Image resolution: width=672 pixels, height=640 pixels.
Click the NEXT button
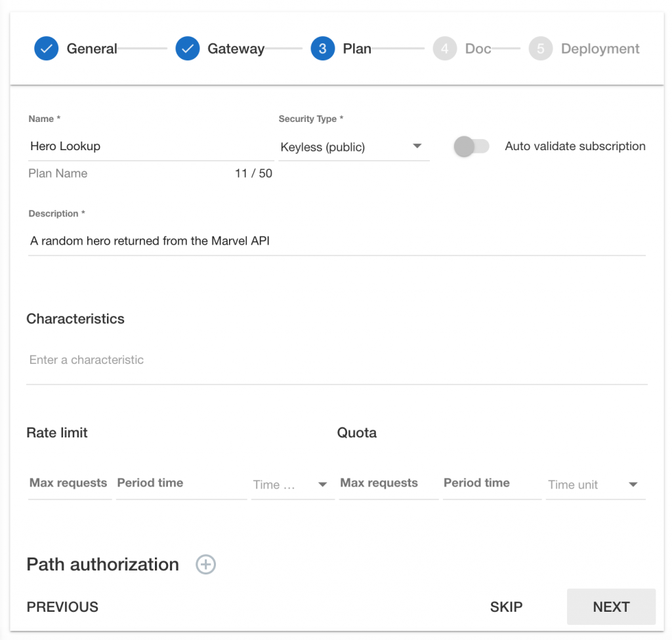click(x=611, y=607)
